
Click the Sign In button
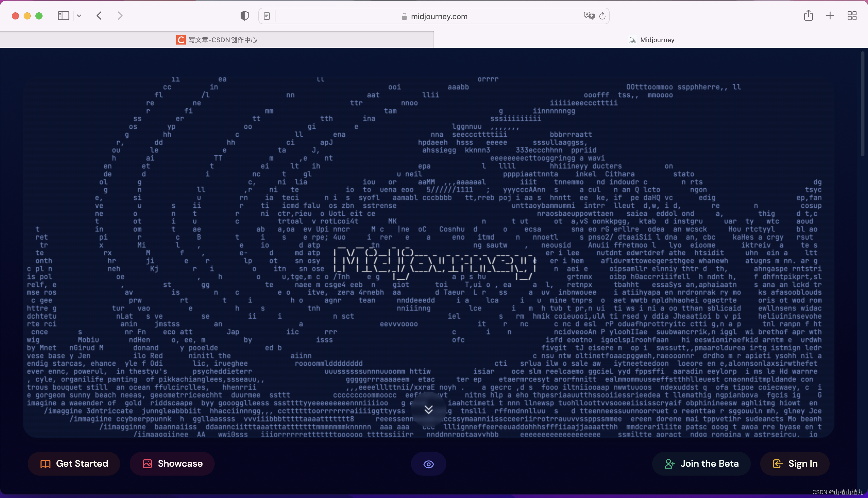(x=795, y=463)
